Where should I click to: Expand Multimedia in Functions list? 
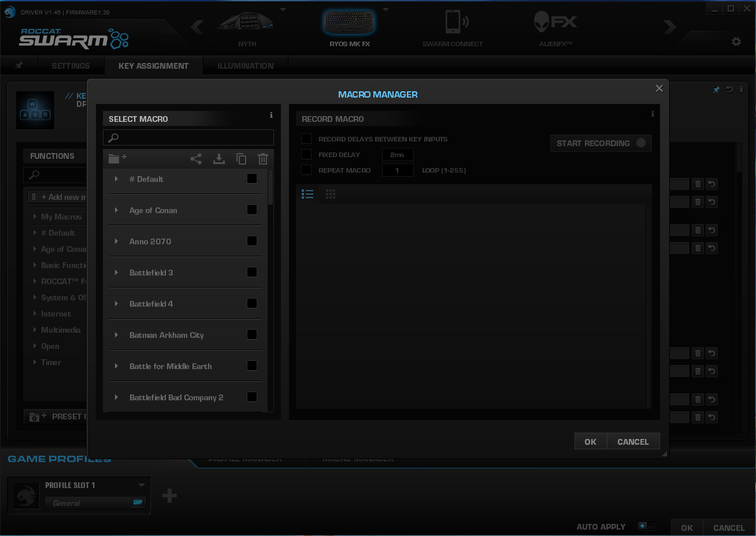pyautogui.click(x=35, y=330)
